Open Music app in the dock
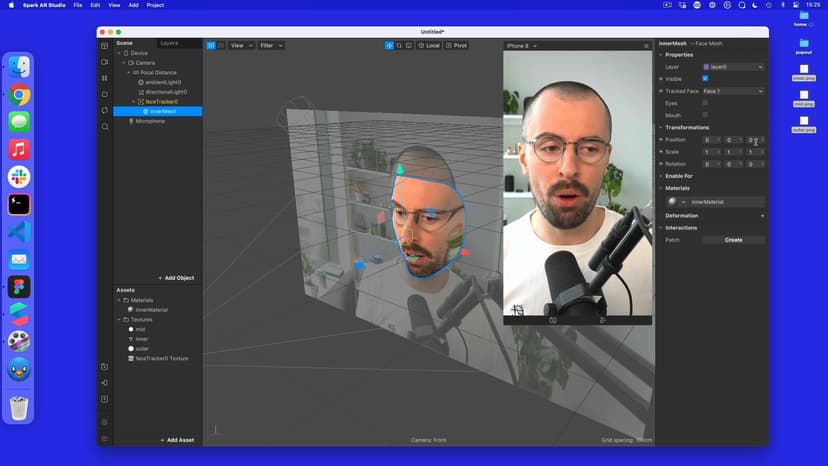The height and width of the screenshot is (466, 828). pos(19,150)
